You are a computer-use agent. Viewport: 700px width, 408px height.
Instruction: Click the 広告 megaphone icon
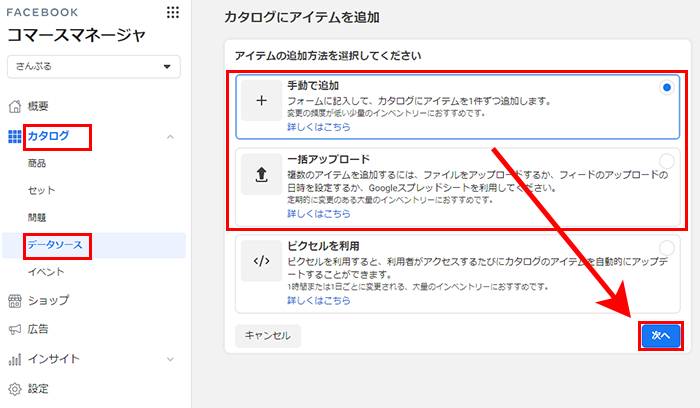(15, 329)
